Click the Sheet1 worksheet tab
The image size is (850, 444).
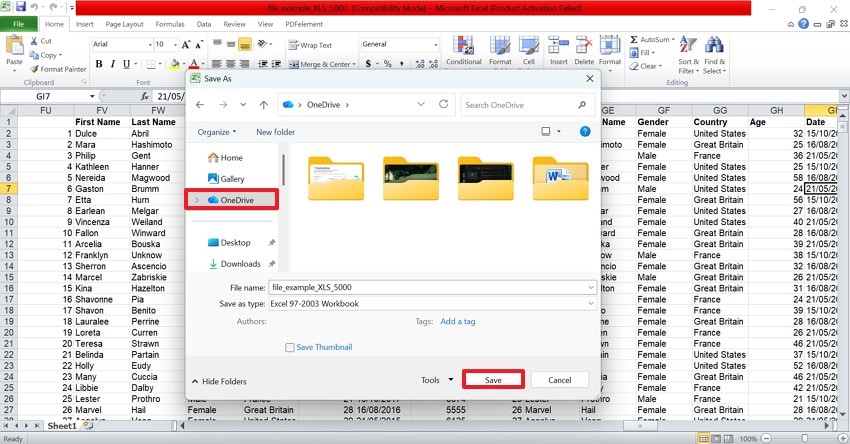click(x=62, y=426)
